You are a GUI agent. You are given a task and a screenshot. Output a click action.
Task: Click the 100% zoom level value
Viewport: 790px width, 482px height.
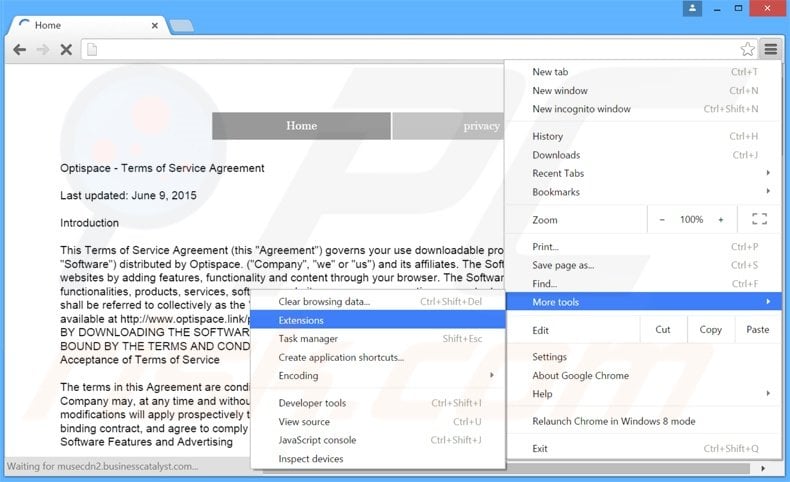click(x=691, y=220)
